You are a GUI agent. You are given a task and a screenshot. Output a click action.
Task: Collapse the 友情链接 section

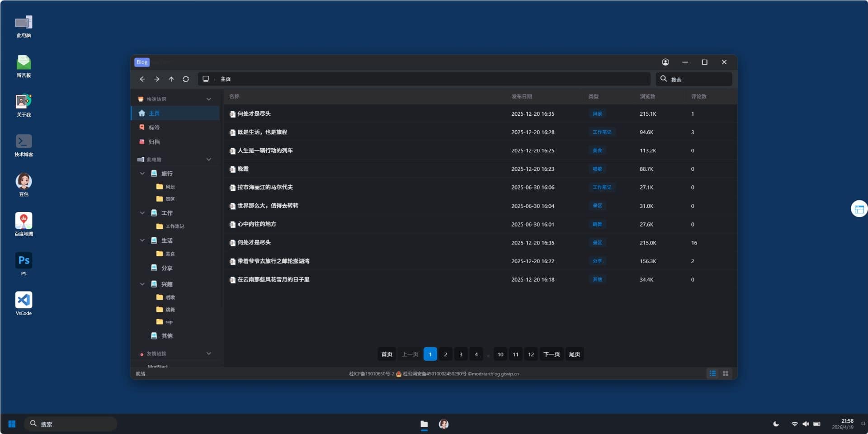point(208,354)
